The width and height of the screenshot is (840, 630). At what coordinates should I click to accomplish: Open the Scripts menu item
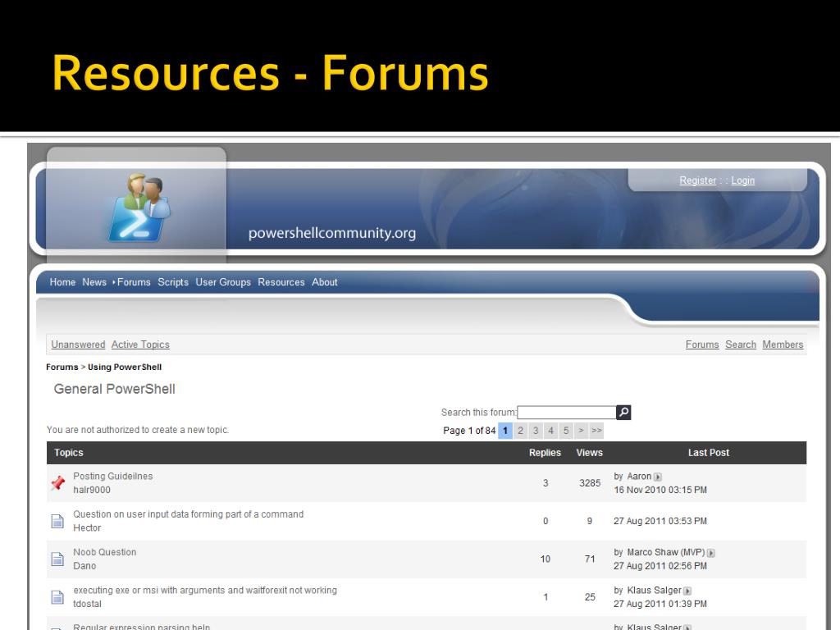click(x=173, y=282)
